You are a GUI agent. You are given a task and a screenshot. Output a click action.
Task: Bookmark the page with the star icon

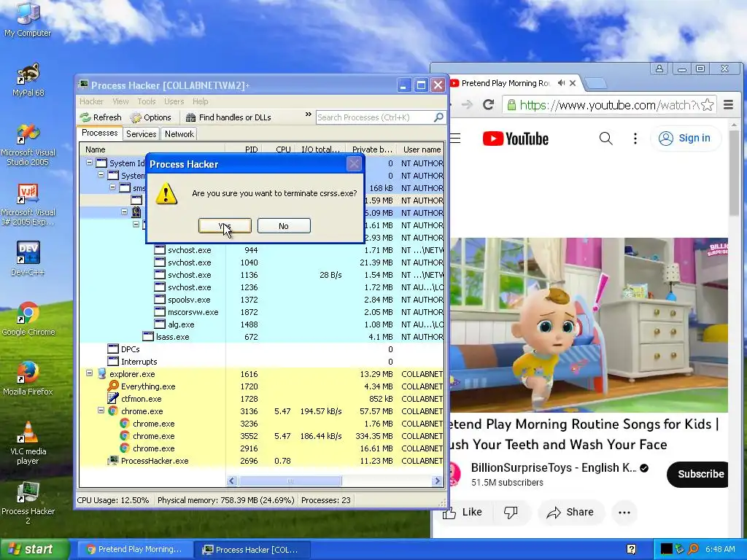point(708,105)
